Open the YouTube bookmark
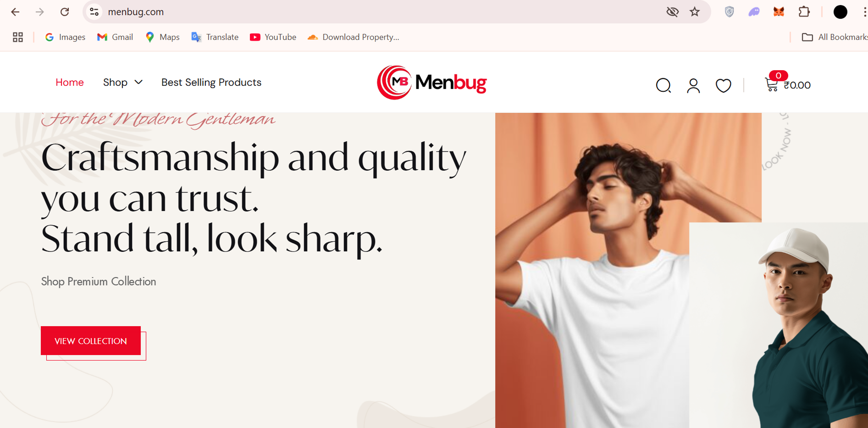This screenshot has height=428, width=868. pyautogui.click(x=273, y=37)
